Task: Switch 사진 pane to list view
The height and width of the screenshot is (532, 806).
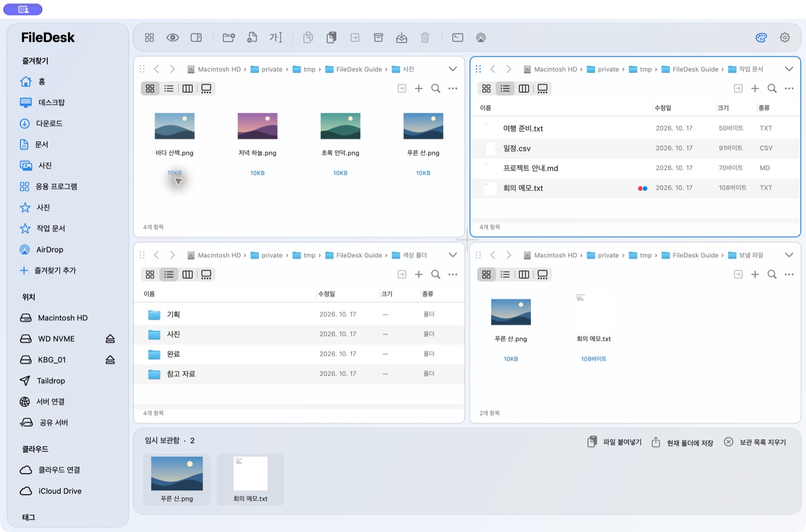Action: click(169, 89)
